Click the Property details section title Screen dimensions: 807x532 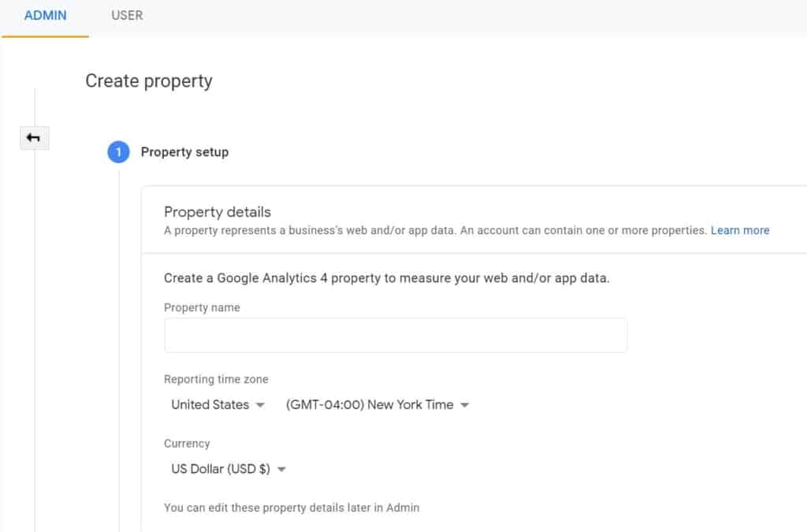tap(218, 212)
